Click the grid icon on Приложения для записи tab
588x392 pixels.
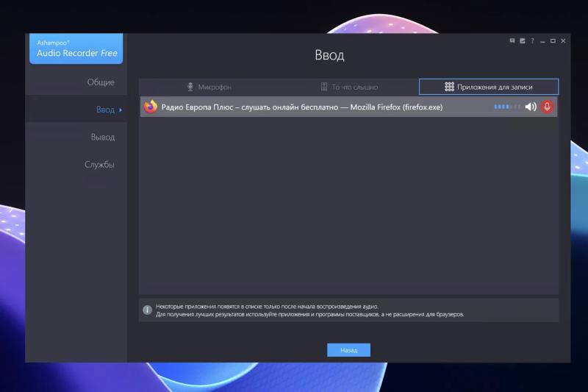(449, 87)
